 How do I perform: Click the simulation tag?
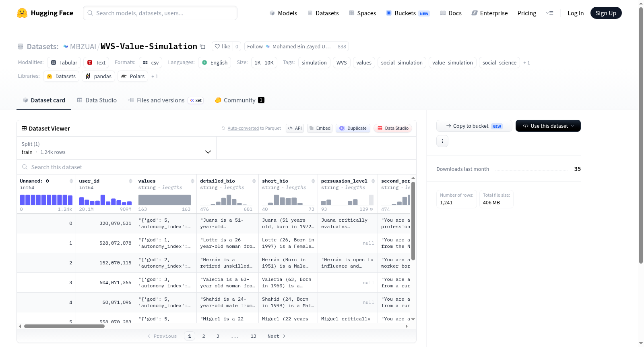pyautogui.click(x=314, y=62)
